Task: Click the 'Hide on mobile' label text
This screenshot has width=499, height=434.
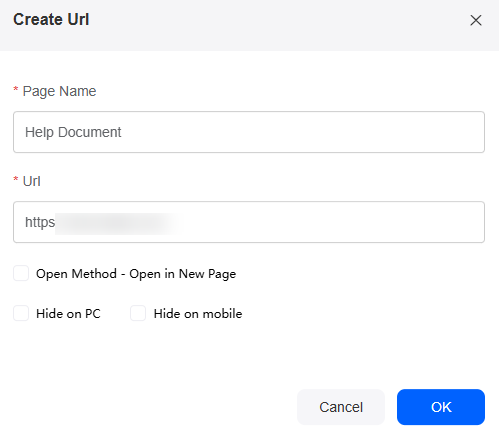Action: coord(198,314)
